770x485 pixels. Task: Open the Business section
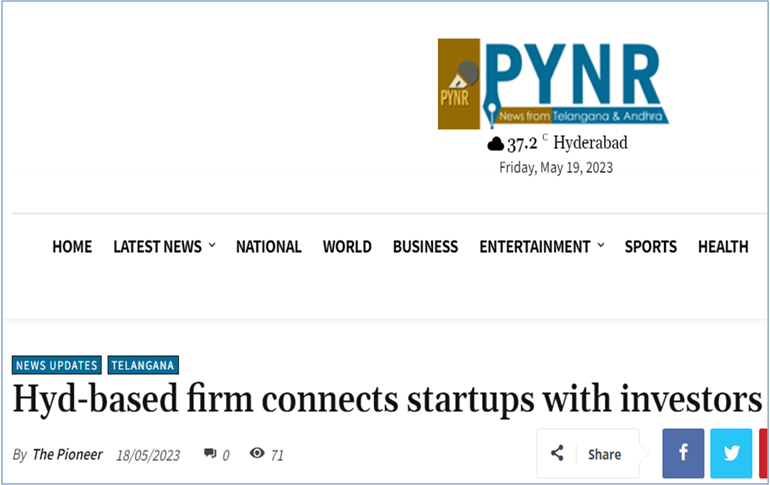coord(425,246)
